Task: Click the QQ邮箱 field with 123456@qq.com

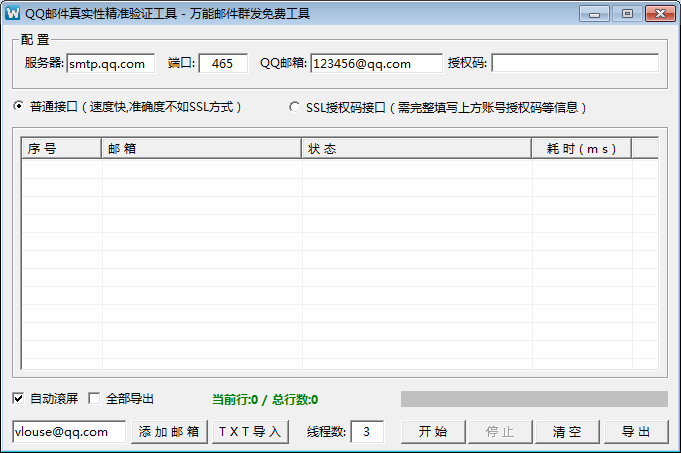Action: coord(376,63)
